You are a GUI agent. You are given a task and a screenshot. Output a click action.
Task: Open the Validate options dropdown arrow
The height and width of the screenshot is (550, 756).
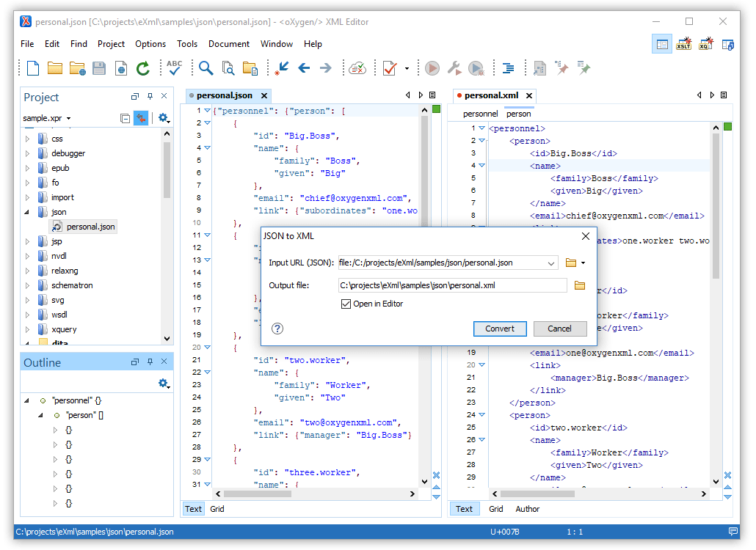(x=407, y=68)
